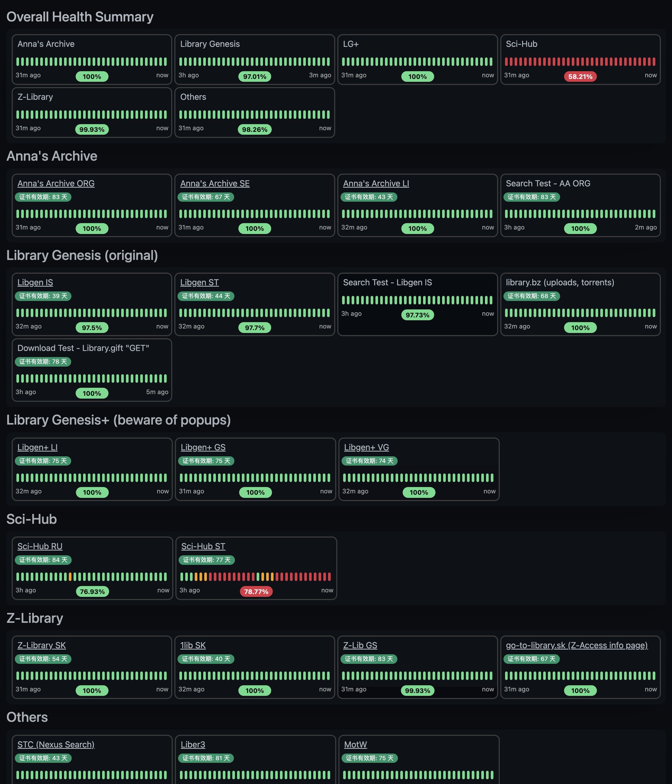
Task: Click the Overall Health Summary heading
Action: [80, 17]
